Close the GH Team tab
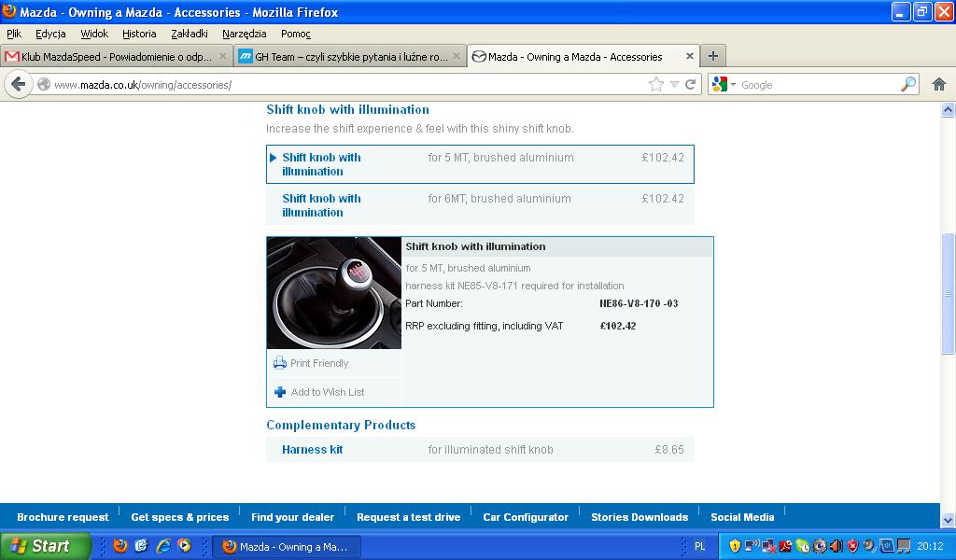Screen dimensions: 956x560 click(x=456, y=56)
